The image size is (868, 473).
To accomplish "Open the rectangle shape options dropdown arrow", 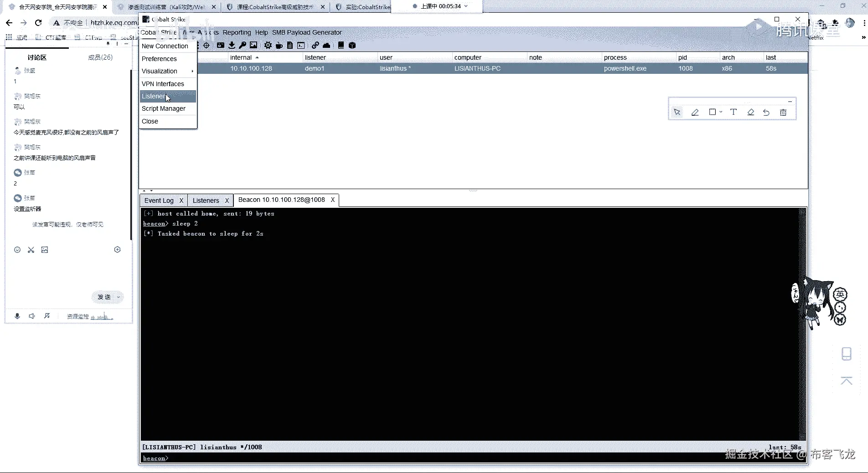I will click(x=721, y=112).
